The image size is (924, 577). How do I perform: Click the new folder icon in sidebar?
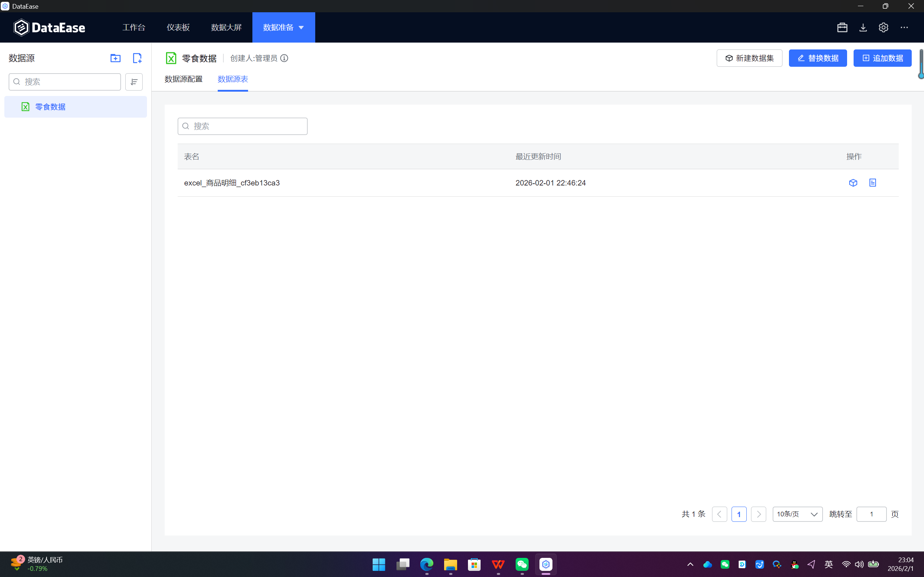pyautogui.click(x=115, y=58)
